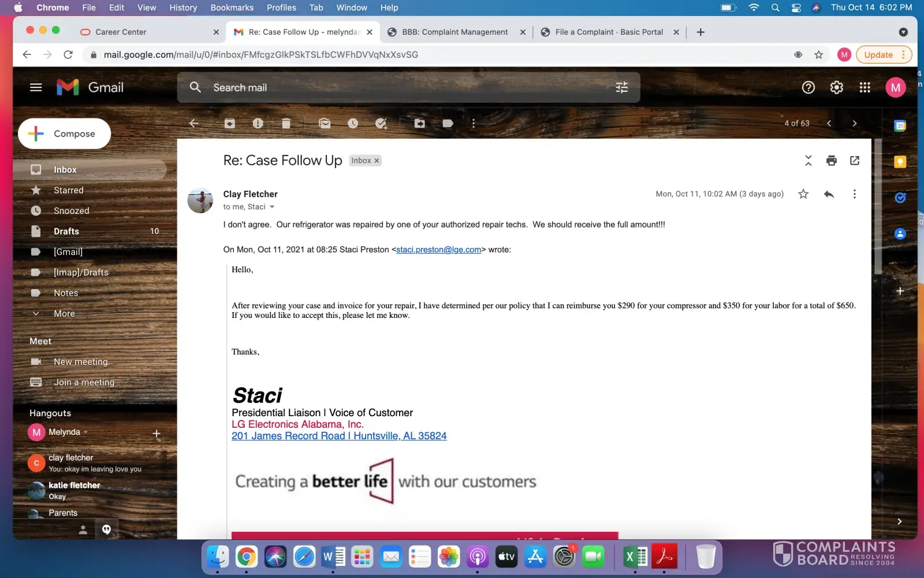Delete the email with the trash icon
The width and height of the screenshot is (924, 578).
286,123
